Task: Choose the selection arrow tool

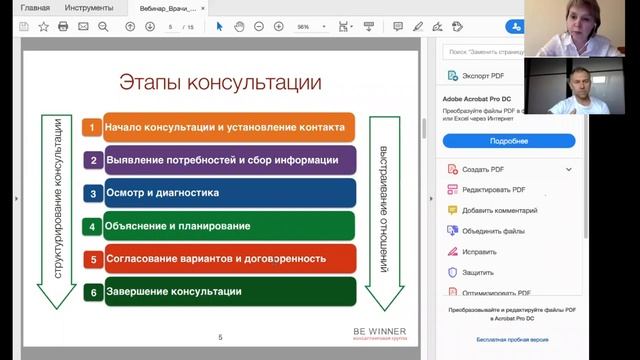Action: pos(220,27)
